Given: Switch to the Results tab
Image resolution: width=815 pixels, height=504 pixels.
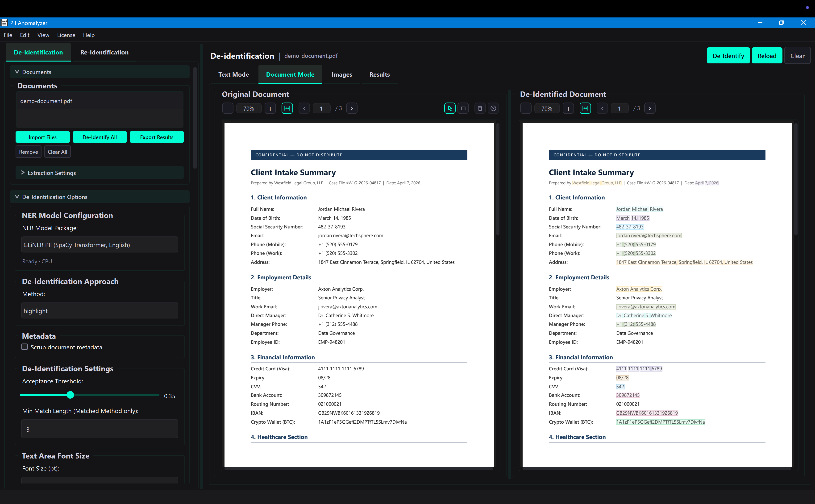Looking at the screenshot, I should pos(379,74).
